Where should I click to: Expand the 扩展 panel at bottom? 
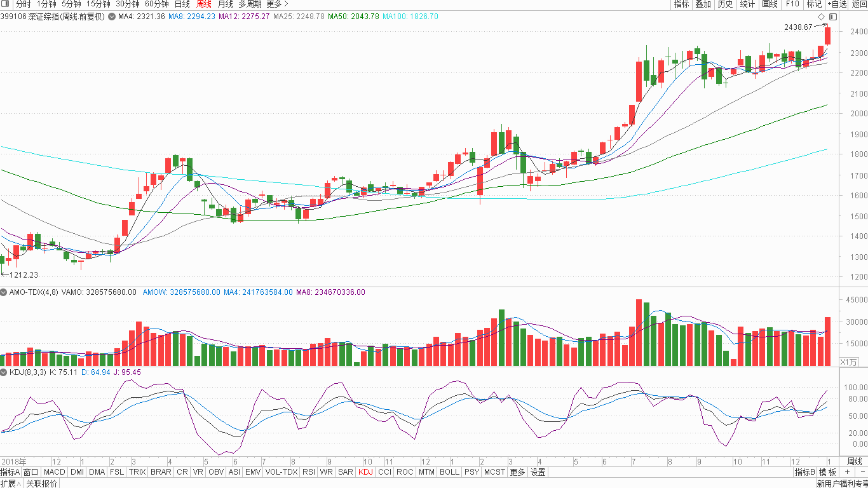point(11,484)
